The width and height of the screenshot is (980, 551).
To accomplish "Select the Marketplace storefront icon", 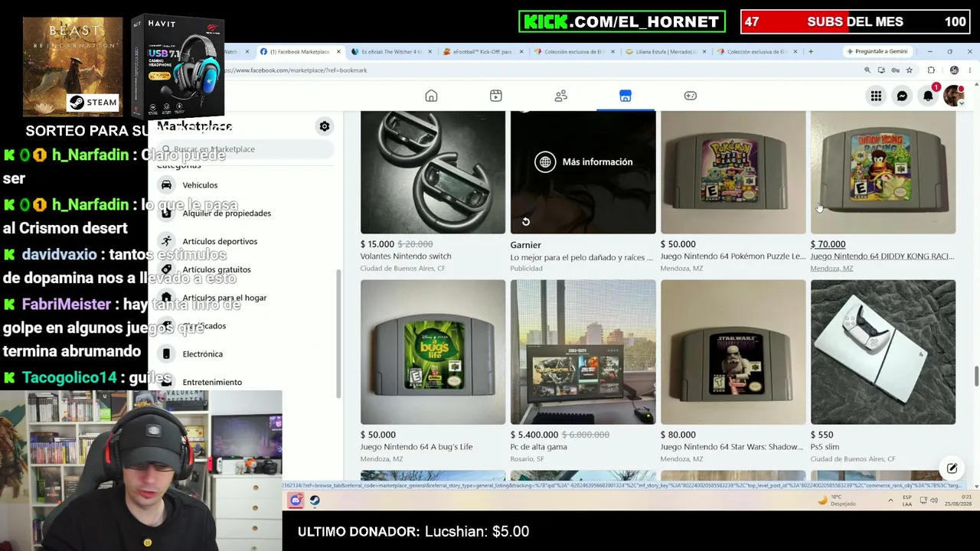I will (626, 96).
